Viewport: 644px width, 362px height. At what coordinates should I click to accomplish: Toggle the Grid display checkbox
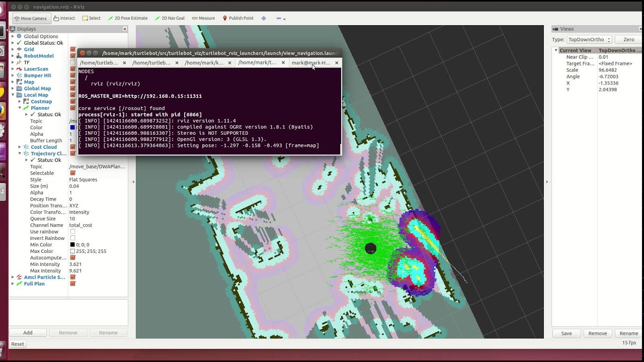72,49
